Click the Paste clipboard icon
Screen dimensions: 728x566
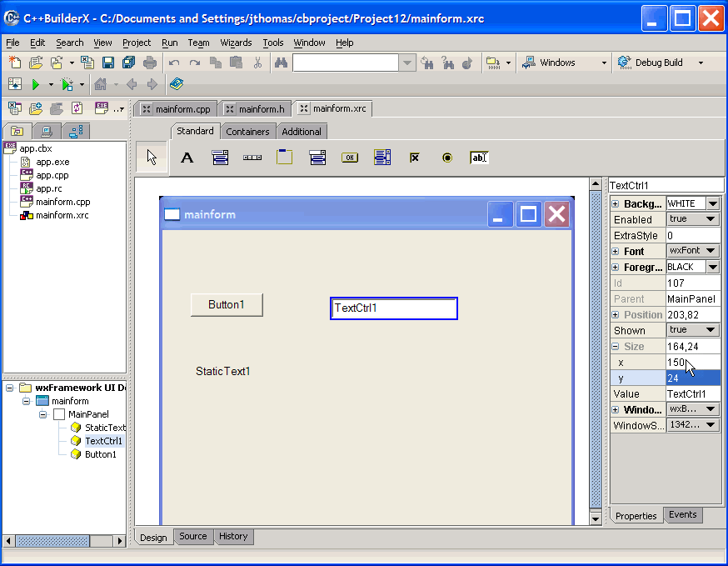(x=237, y=63)
